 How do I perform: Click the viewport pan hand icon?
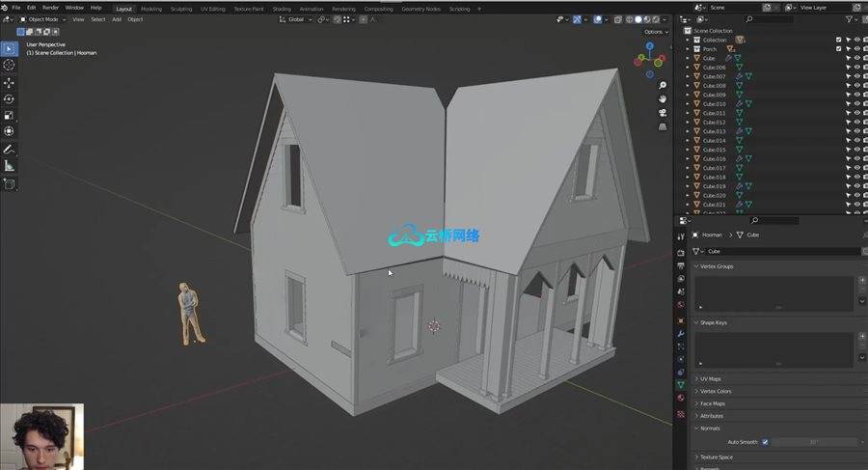click(662, 99)
